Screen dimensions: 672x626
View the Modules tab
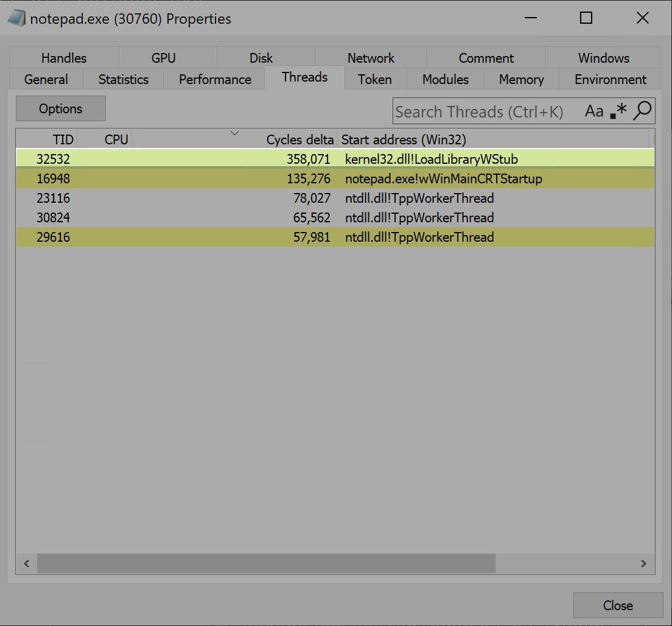point(446,79)
